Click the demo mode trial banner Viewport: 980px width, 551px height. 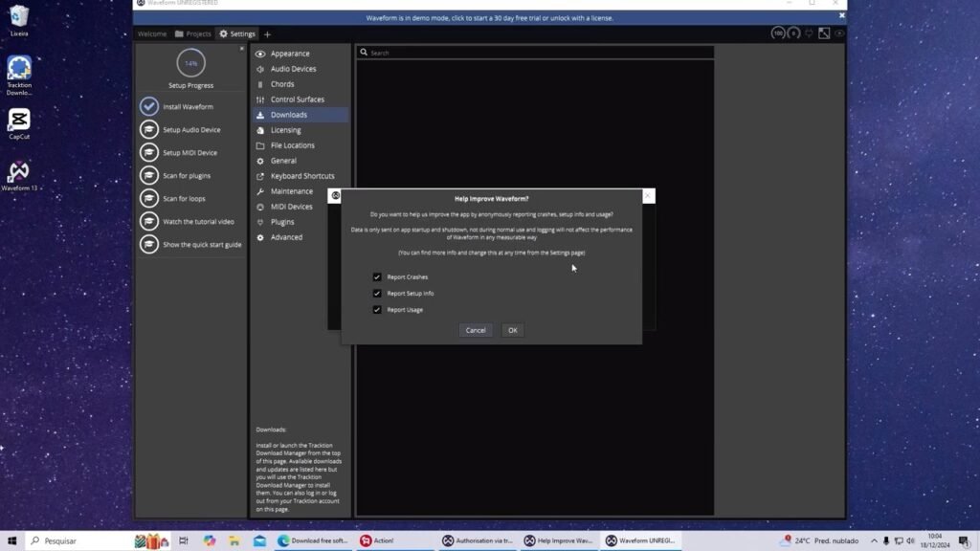489,18
